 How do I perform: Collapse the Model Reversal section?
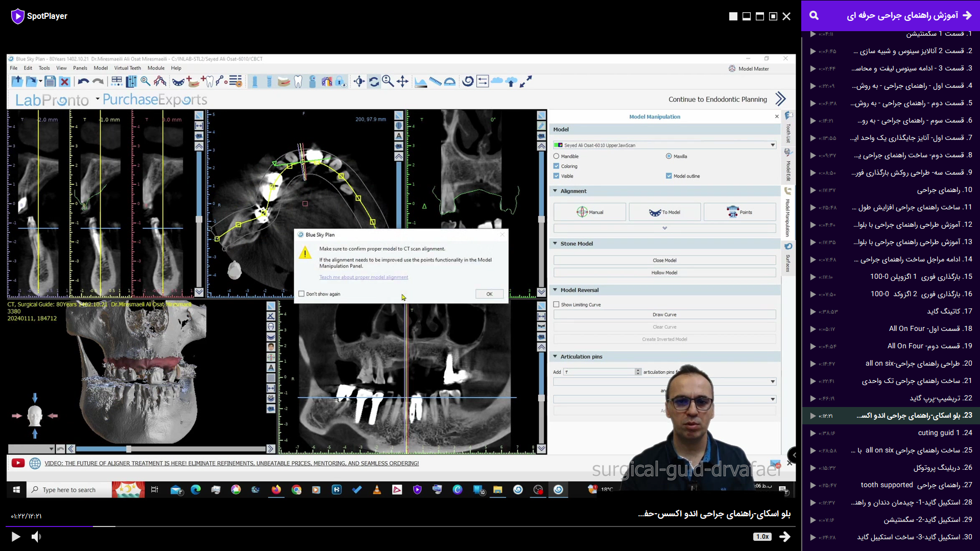click(555, 290)
